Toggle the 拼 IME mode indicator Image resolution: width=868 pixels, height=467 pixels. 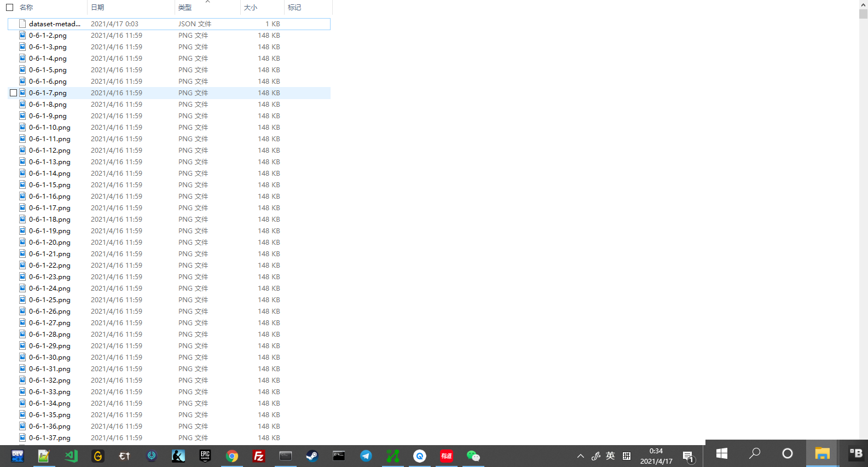click(627, 456)
